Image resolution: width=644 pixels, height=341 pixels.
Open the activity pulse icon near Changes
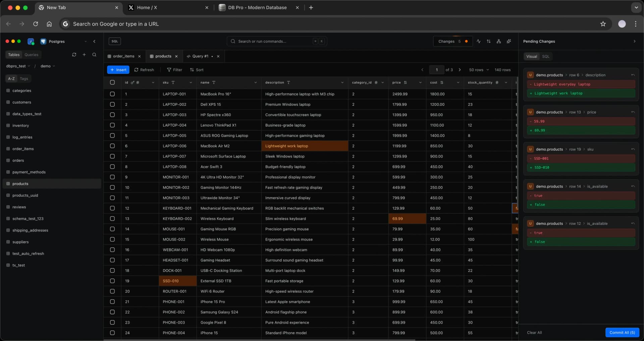[x=479, y=41]
